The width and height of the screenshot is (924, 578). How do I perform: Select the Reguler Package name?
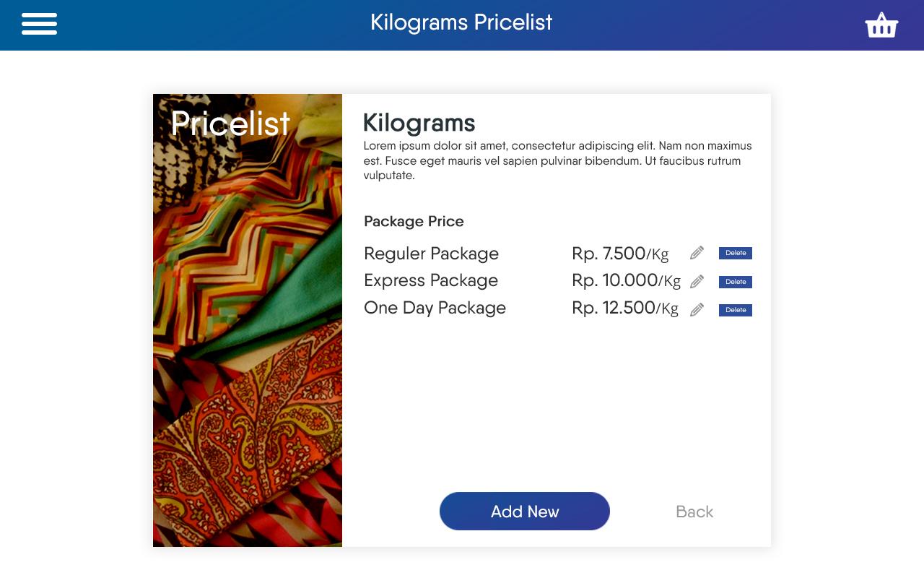(x=431, y=254)
